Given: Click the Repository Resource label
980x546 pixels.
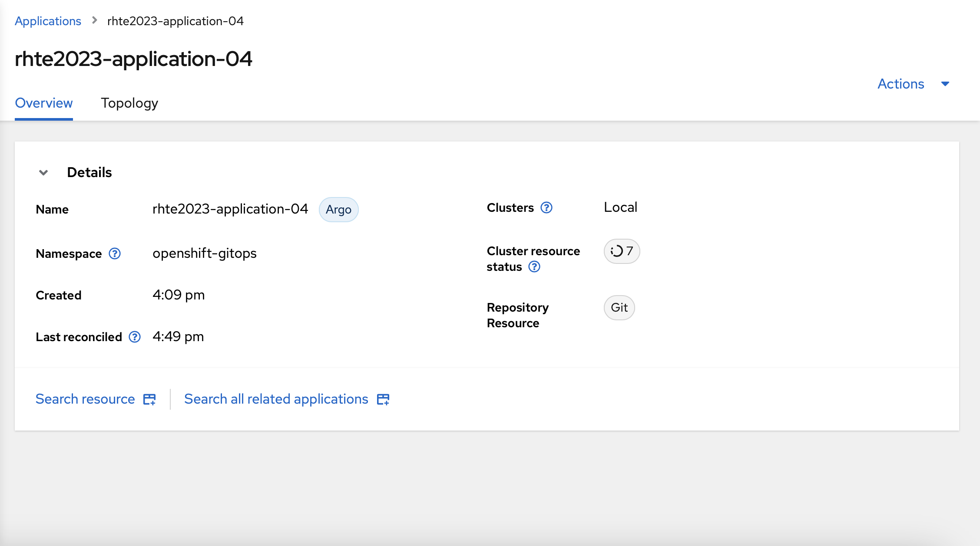Looking at the screenshot, I should 518,316.
